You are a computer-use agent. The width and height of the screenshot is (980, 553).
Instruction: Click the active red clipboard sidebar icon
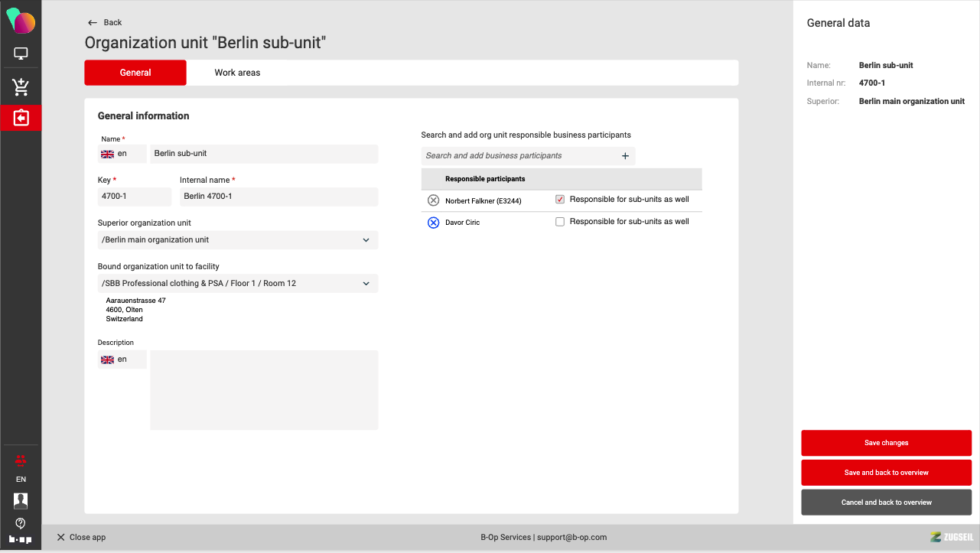coord(21,119)
